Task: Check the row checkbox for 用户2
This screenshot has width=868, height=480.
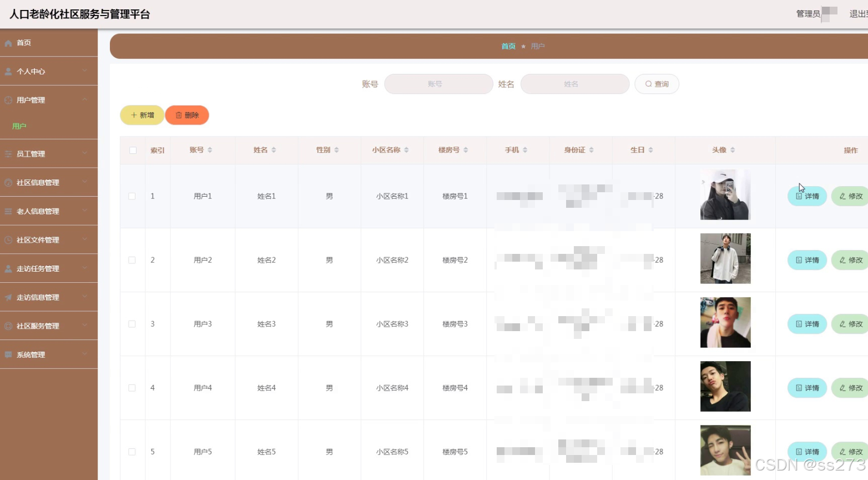Action: point(132,260)
